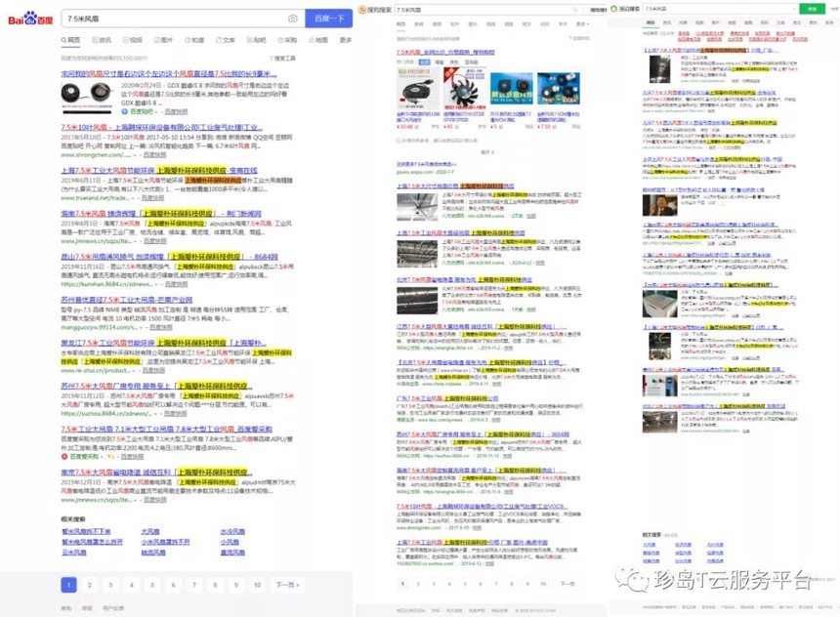This screenshot has height=617, width=840.
Task: Click the blue 百度一下 search button
Action: (x=329, y=19)
